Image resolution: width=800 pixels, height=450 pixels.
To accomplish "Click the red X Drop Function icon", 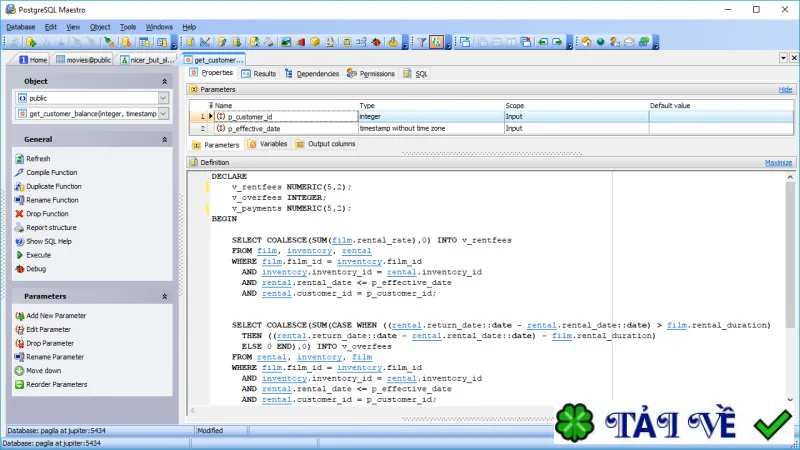I will click(x=19, y=214).
